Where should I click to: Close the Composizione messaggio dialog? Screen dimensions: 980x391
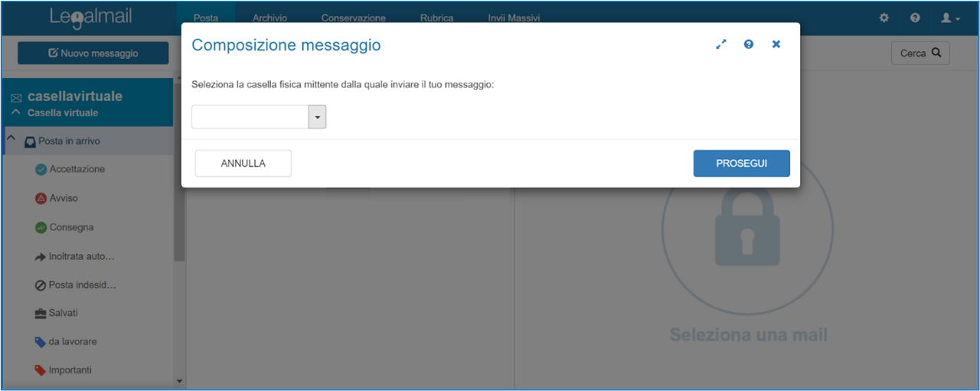(776, 44)
